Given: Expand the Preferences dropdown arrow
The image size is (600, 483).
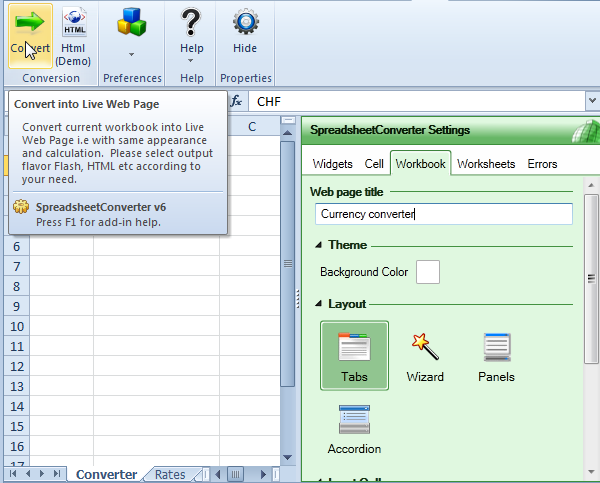Looking at the screenshot, I should 132,54.
